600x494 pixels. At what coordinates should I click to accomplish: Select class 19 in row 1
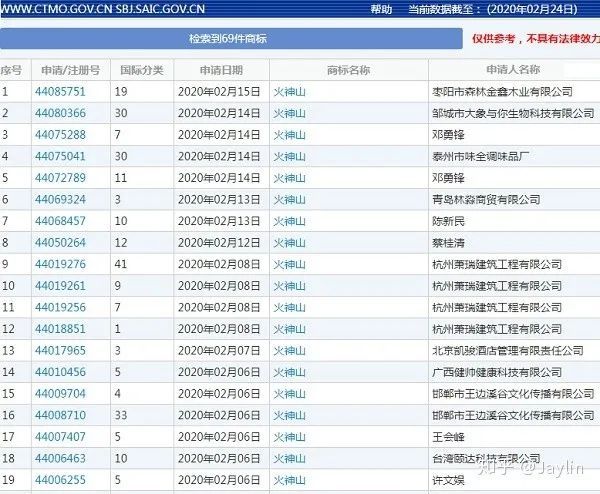point(121,91)
